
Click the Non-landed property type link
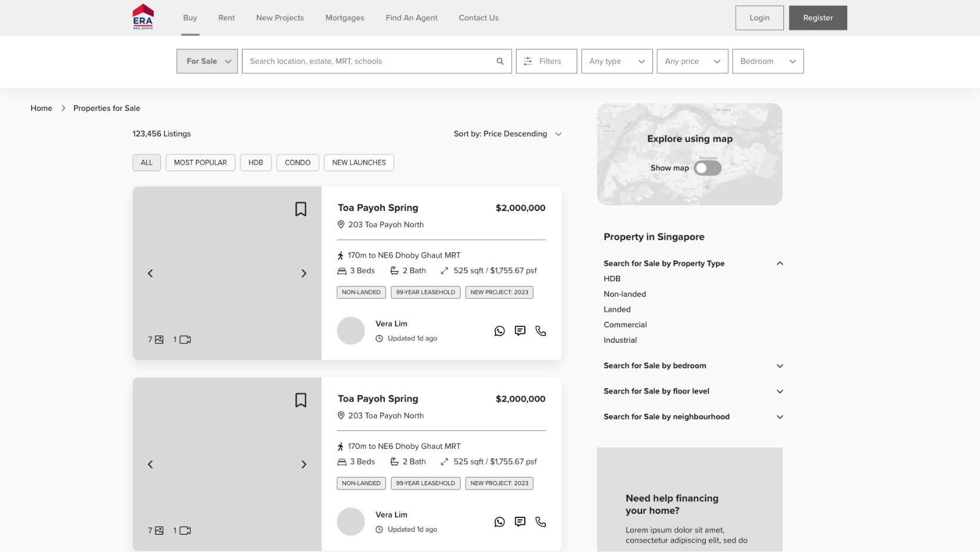[x=625, y=294]
